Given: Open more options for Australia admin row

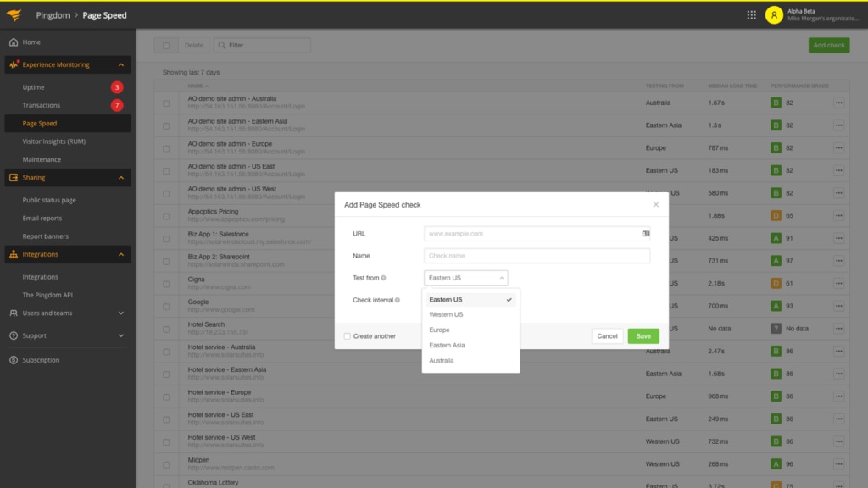Looking at the screenshot, I should (838, 103).
